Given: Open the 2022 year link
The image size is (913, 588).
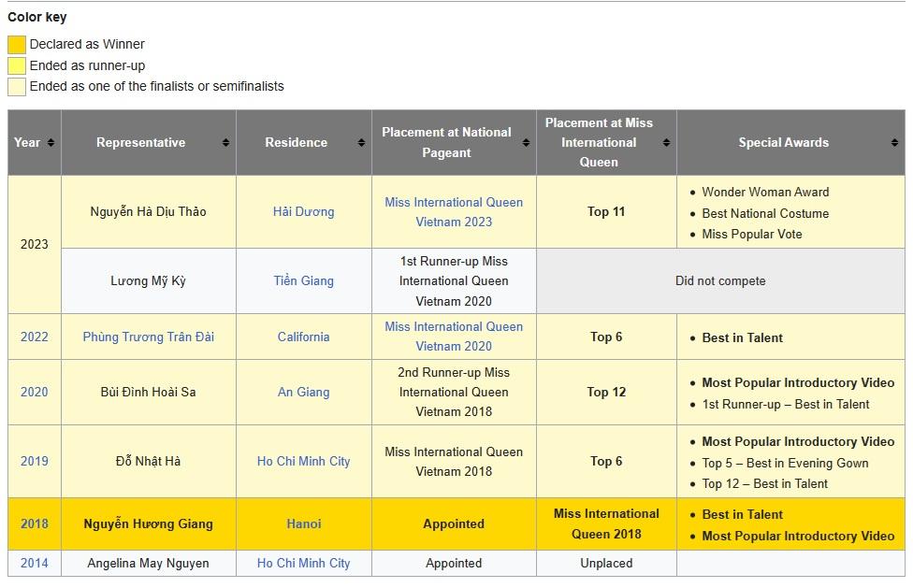Looking at the screenshot, I should (x=35, y=337).
